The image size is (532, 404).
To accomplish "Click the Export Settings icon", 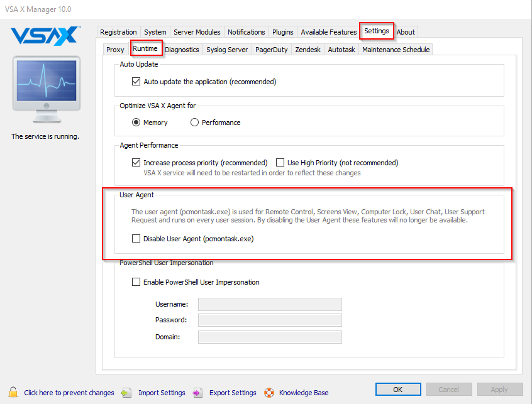I will 197,393.
